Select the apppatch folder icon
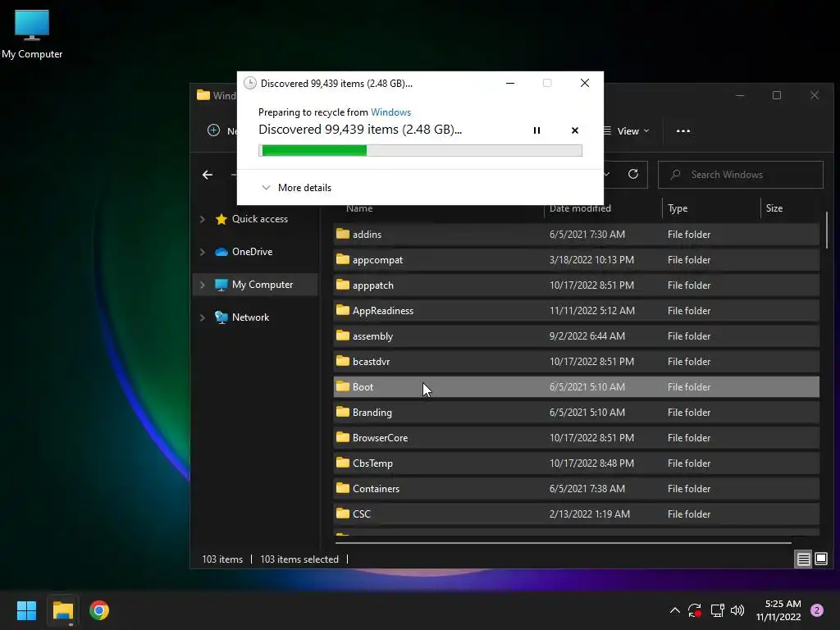 pos(343,285)
